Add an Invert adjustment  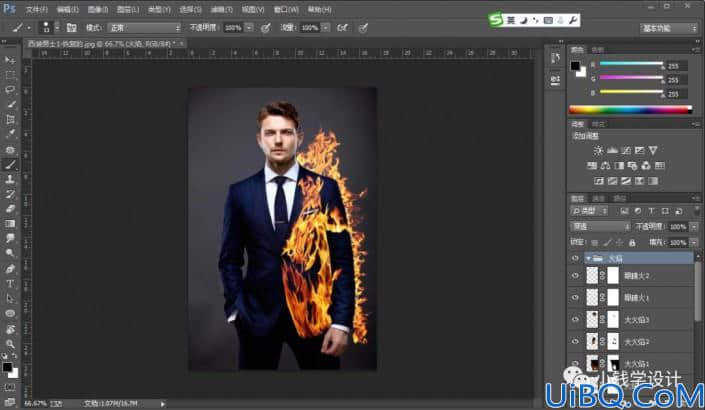598,181
